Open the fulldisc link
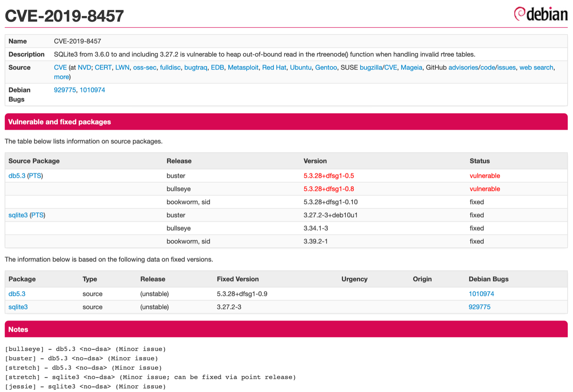The height and width of the screenshot is (392, 573). coord(170,68)
